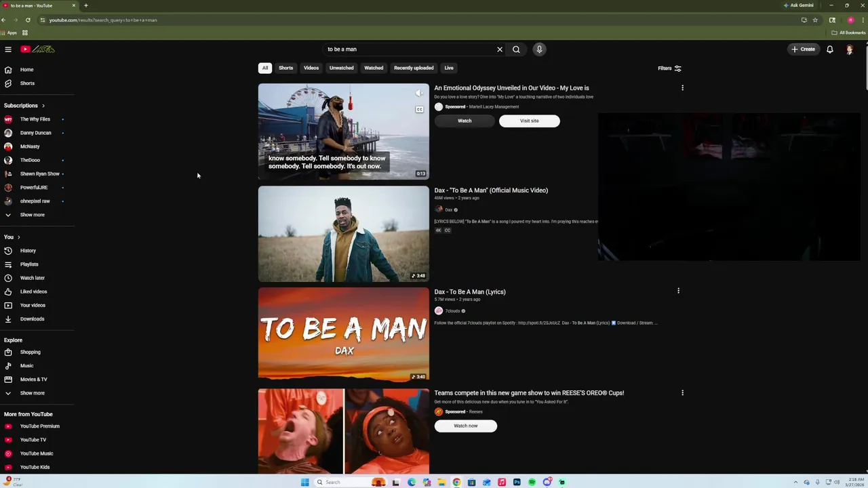868x488 pixels.
Task: Open the TO BE A MAN lyrics thumbnail
Action: (344, 335)
